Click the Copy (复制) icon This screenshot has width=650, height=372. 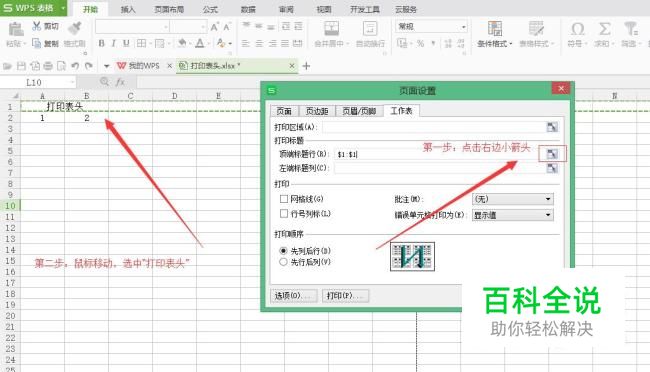point(36,43)
